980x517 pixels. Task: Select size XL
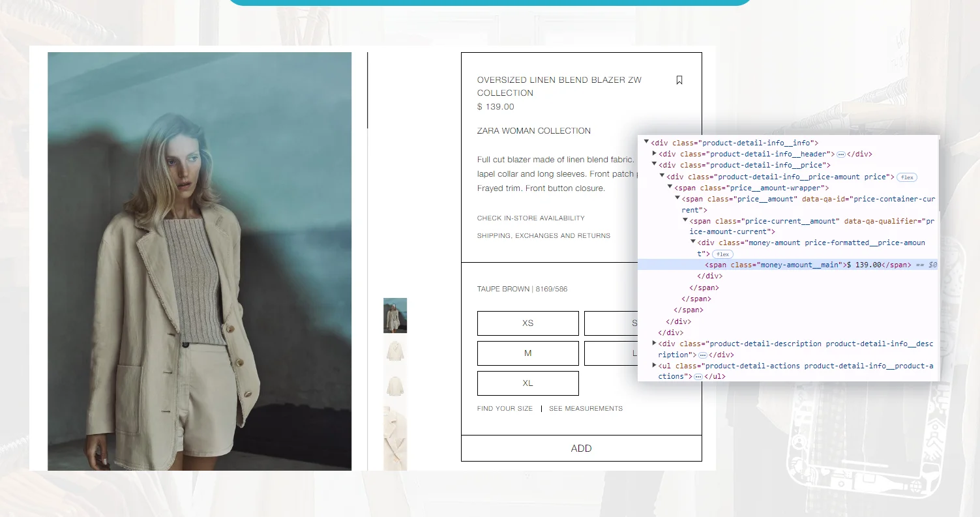[x=527, y=383]
